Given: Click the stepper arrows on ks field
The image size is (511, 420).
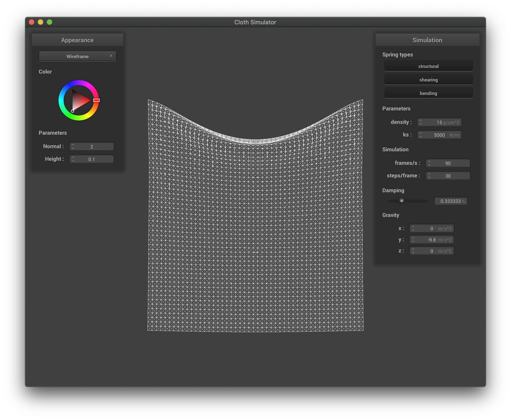Looking at the screenshot, I should 421,135.
